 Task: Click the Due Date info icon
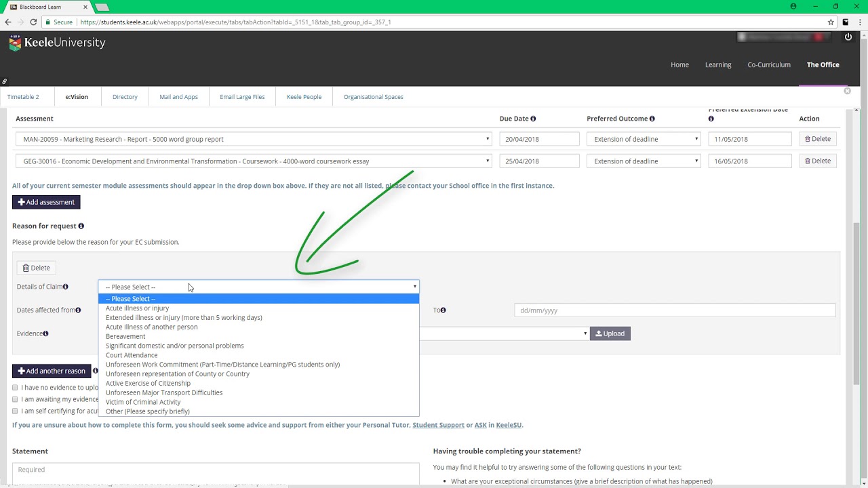[533, 119]
